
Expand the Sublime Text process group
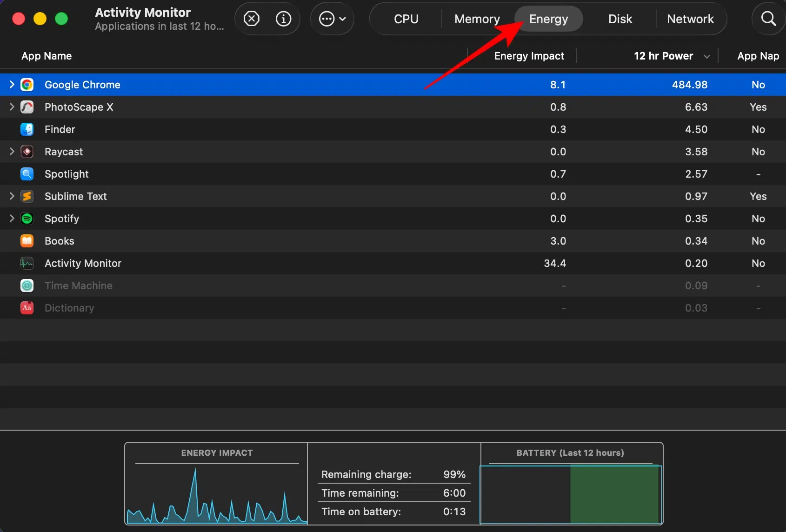(x=12, y=196)
